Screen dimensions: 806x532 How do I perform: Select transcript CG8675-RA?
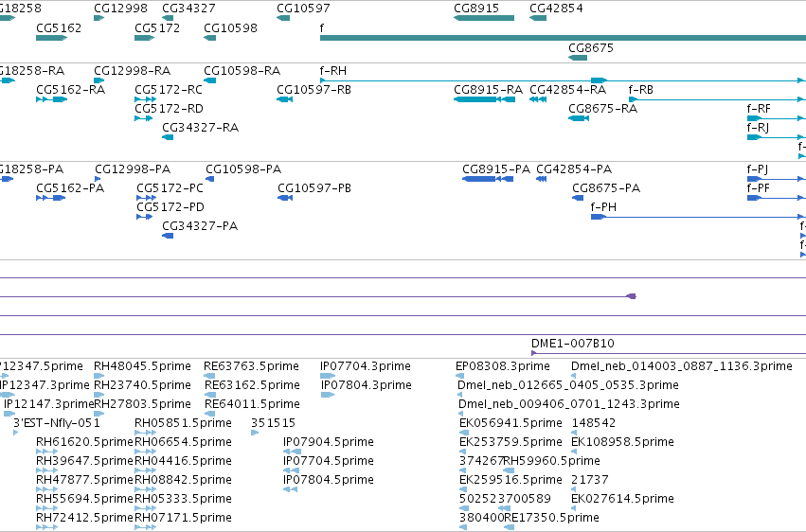pos(579,118)
